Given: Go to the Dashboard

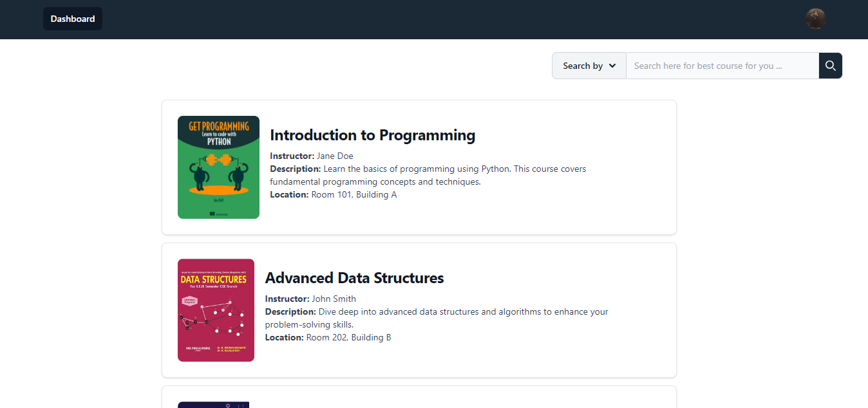Looking at the screenshot, I should (73, 19).
